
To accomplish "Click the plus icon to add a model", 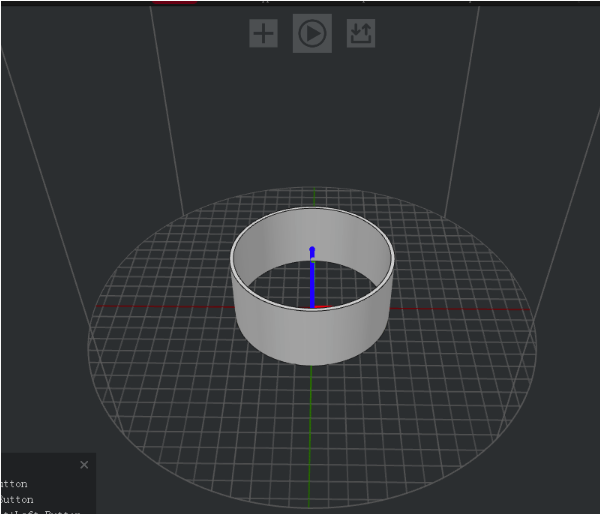I will 263,33.
